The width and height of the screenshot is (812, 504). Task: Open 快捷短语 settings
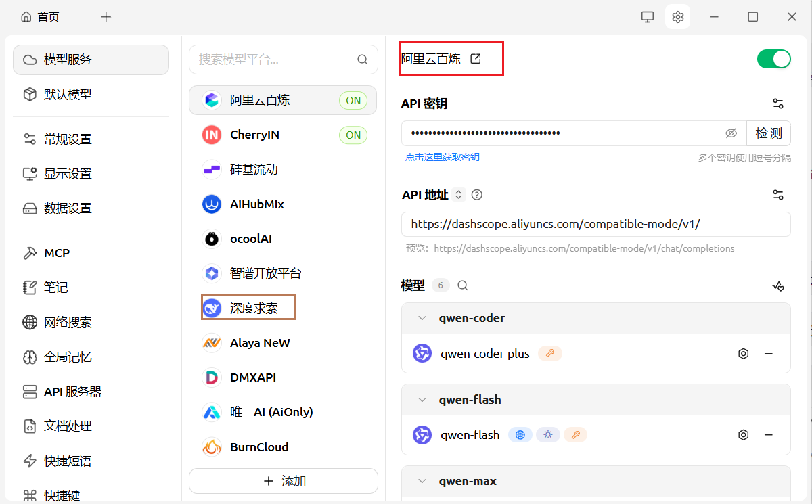[91, 461]
